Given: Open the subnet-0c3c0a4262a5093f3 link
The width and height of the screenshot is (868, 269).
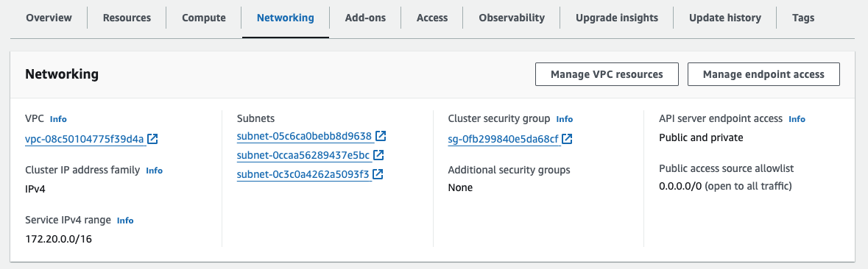Looking at the screenshot, I should click(303, 174).
